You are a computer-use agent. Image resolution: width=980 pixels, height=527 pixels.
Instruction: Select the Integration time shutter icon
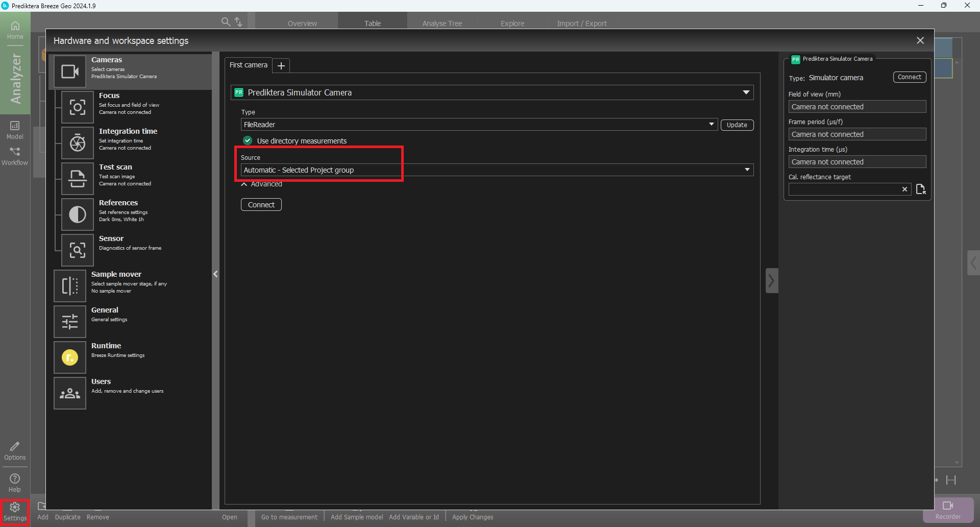click(78, 143)
